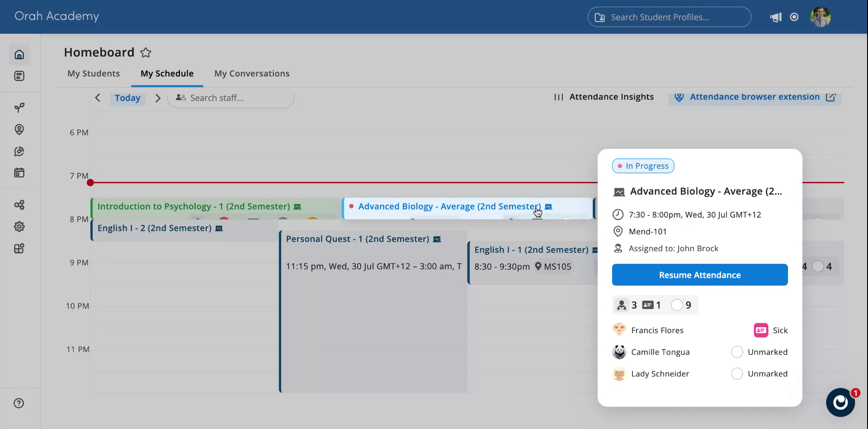Click the Sick status icon for Francis Flores

(x=761, y=330)
